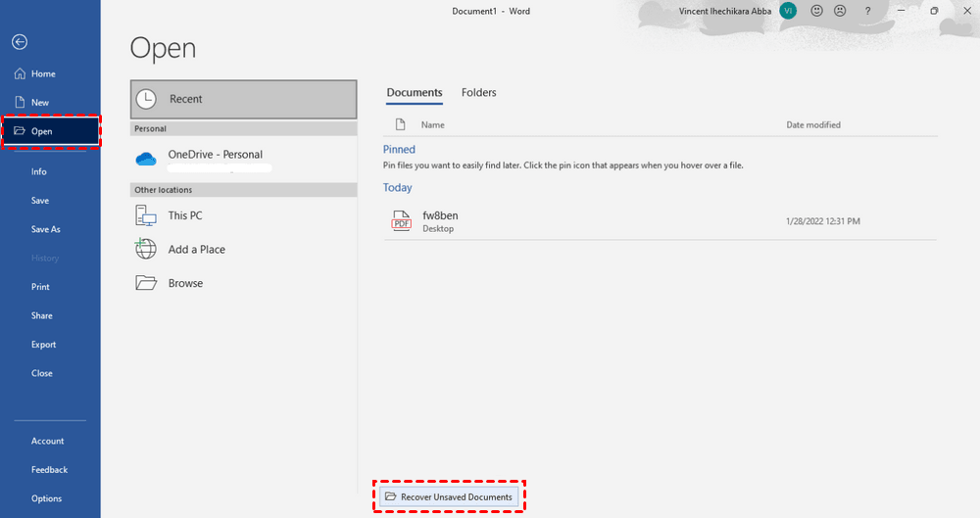Click Recover Unsaved Documents button

[450, 496]
